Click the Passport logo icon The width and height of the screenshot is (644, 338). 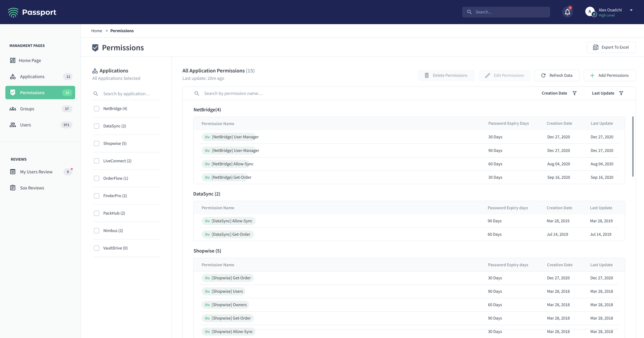(13, 12)
